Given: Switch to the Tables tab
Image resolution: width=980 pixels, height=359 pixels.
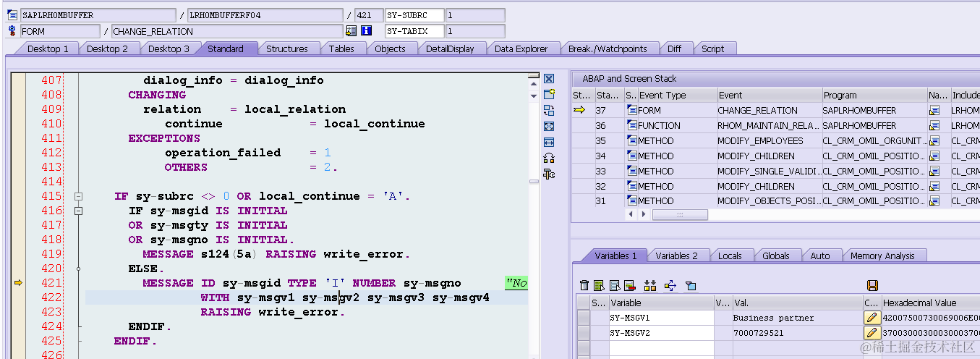Looking at the screenshot, I should (x=341, y=48).
